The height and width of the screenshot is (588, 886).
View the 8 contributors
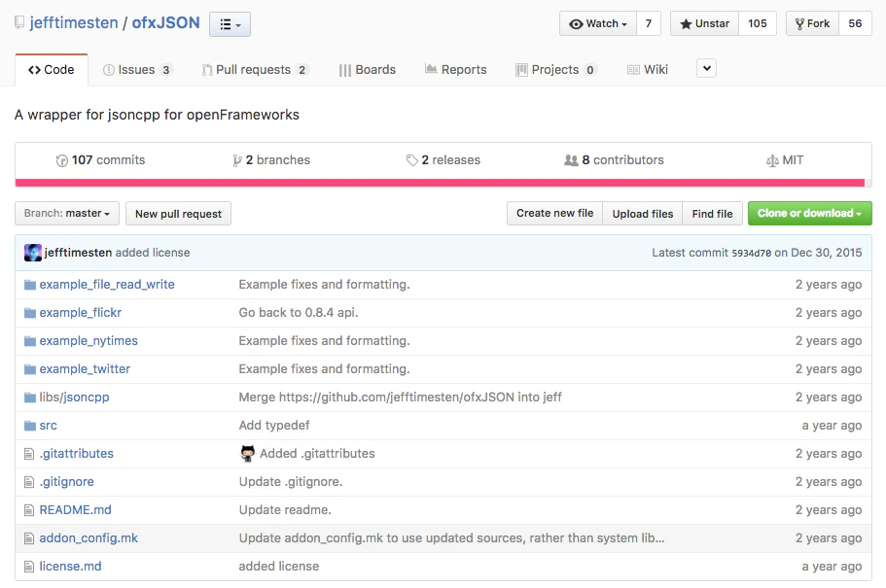coord(614,160)
